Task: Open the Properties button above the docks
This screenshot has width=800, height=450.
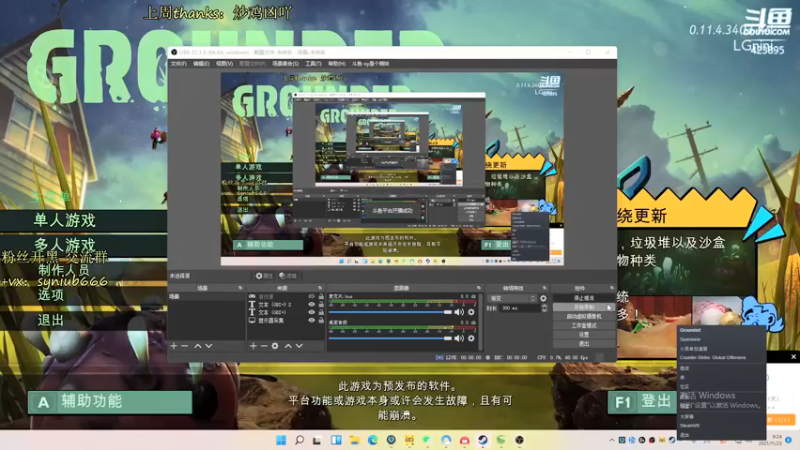Action: coord(264,276)
